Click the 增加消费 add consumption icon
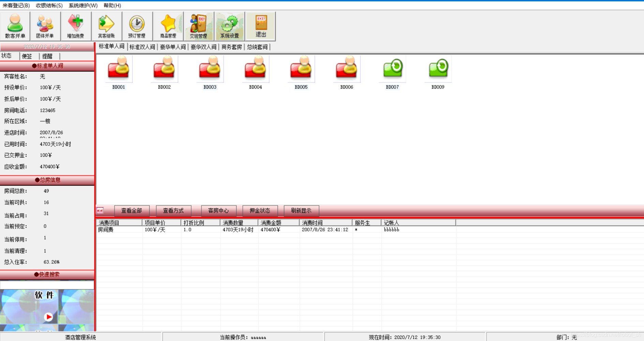Screen dimensions: 644x341 pyautogui.click(x=76, y=26)
